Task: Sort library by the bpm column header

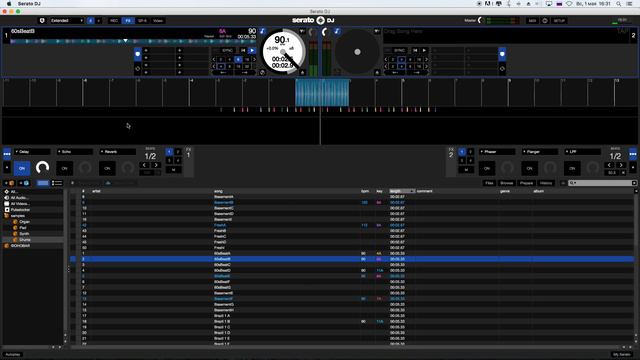Action: (x=365, y=191)
